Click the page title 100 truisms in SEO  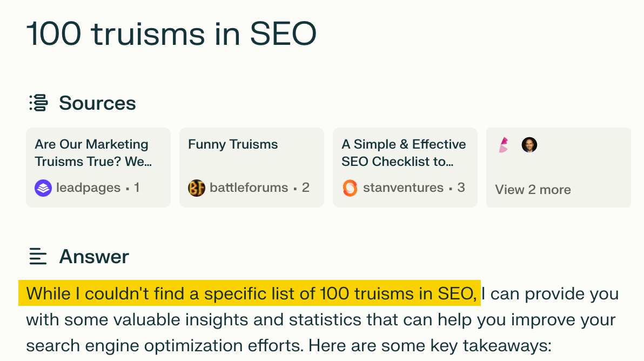(x=172, y=34)
